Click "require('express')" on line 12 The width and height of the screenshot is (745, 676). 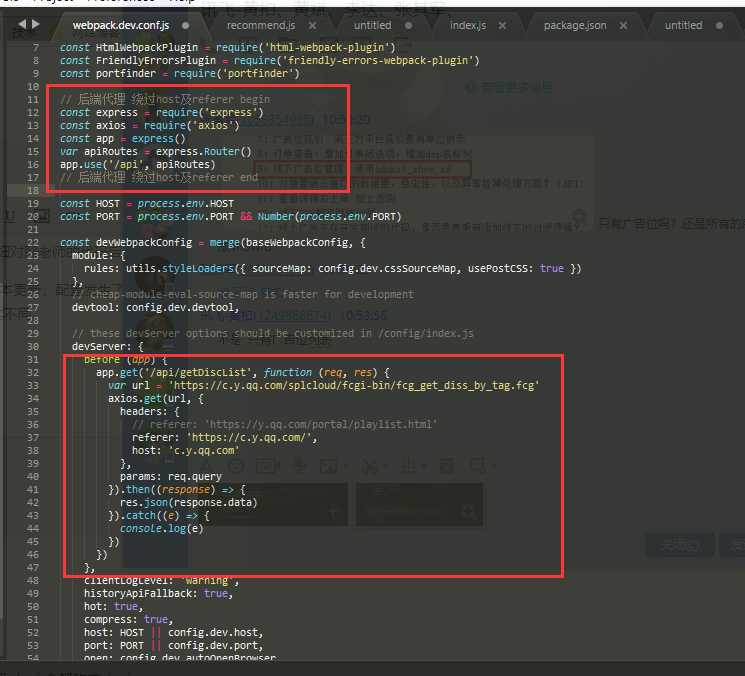point(210,113)
